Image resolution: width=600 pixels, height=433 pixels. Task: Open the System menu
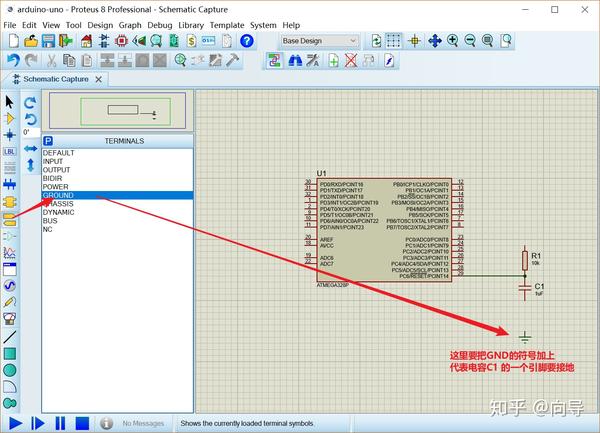263,25
